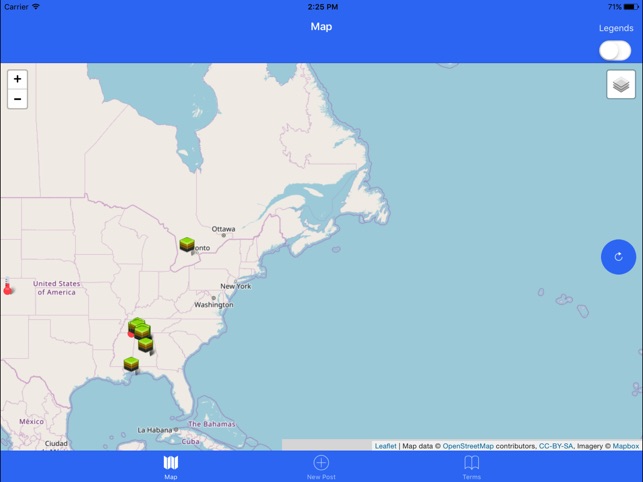
Task: Switch to the Map tab
Action: click(171, 467)
